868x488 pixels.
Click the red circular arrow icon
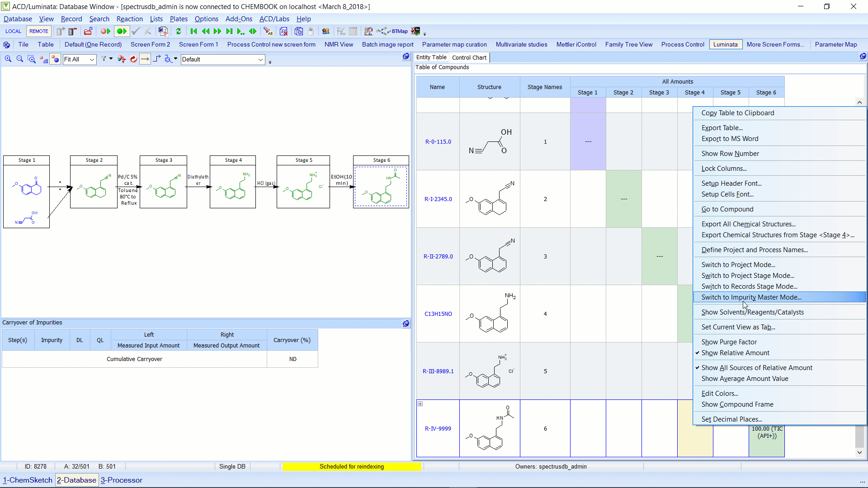point(133,59)
